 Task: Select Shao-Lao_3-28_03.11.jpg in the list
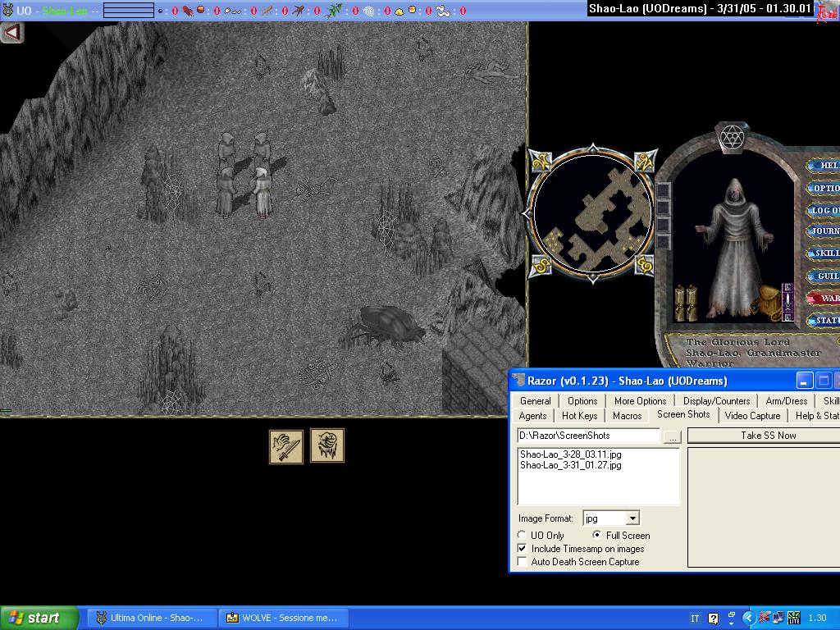(x=571, y=454)
